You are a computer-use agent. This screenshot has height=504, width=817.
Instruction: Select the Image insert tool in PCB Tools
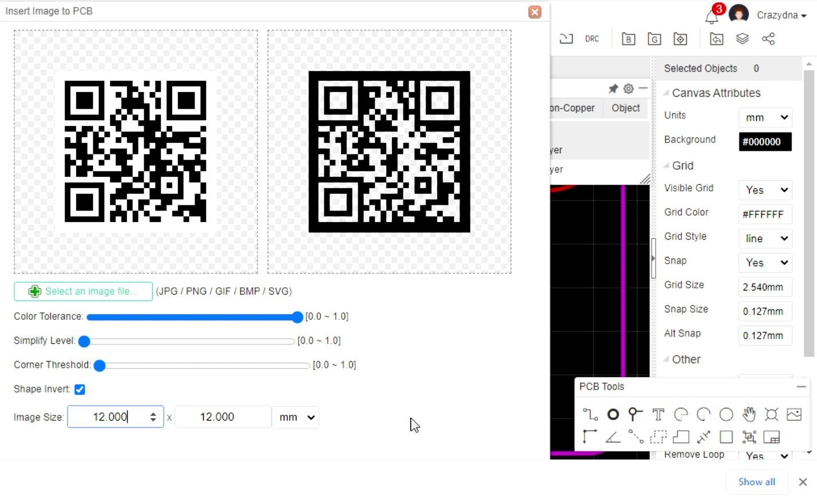click(x=794, y=414)
